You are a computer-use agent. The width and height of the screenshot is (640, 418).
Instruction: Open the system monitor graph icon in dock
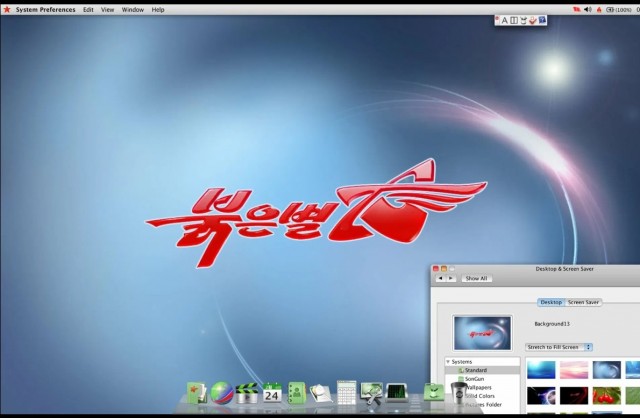coord(397,391)
